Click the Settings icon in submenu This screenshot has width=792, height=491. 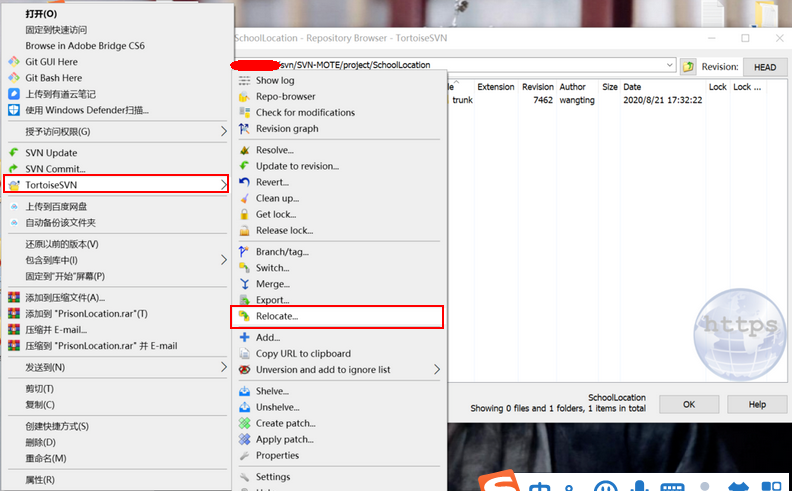pos(244,477)
